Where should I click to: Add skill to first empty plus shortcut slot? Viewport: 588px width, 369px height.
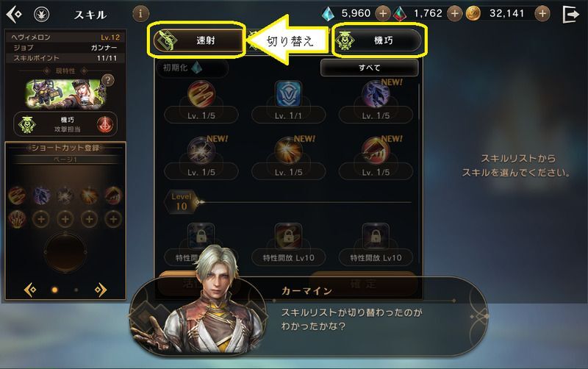pyautogui.click(x=41, y=219)
